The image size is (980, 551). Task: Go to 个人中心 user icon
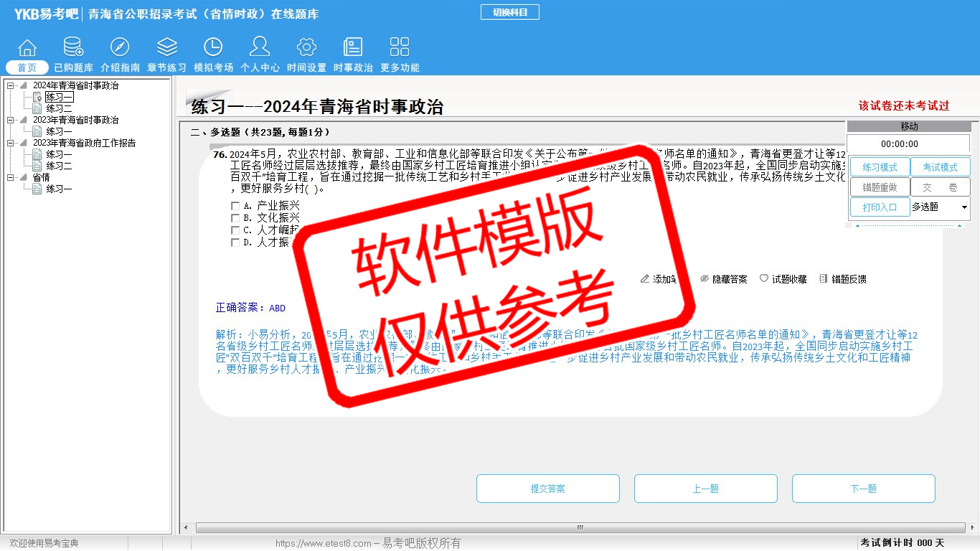click(x=260, y=48)
